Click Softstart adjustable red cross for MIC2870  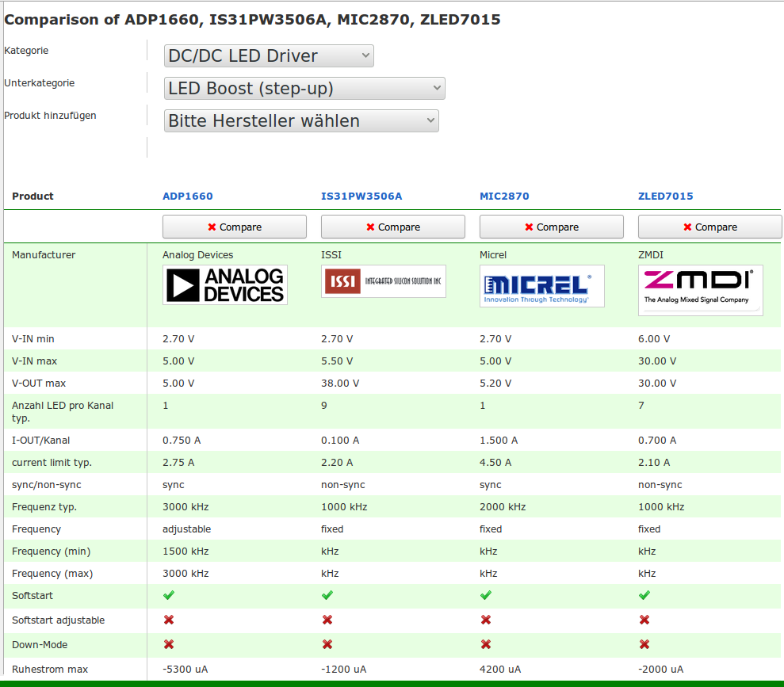[x=486, y=620]
